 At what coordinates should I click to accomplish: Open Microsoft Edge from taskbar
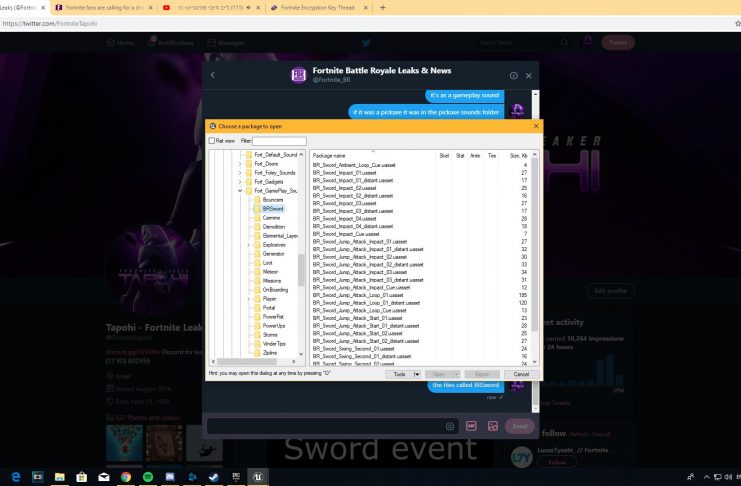16,477
